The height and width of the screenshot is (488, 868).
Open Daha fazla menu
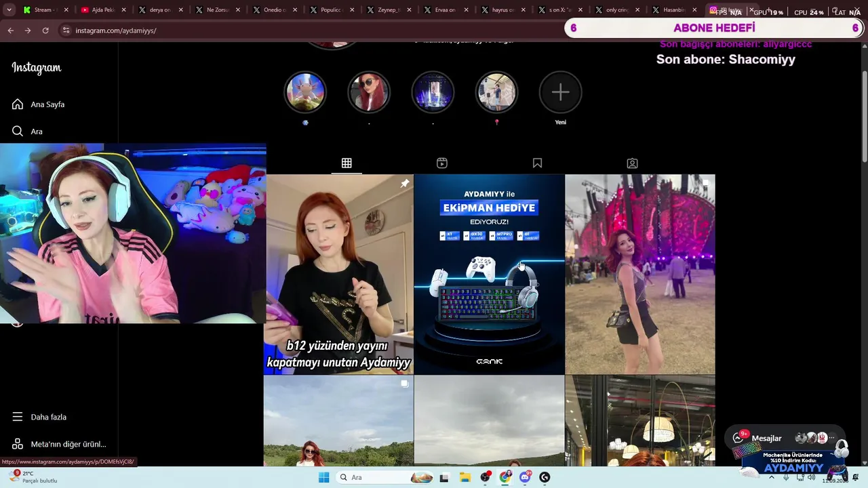[39, 417]
